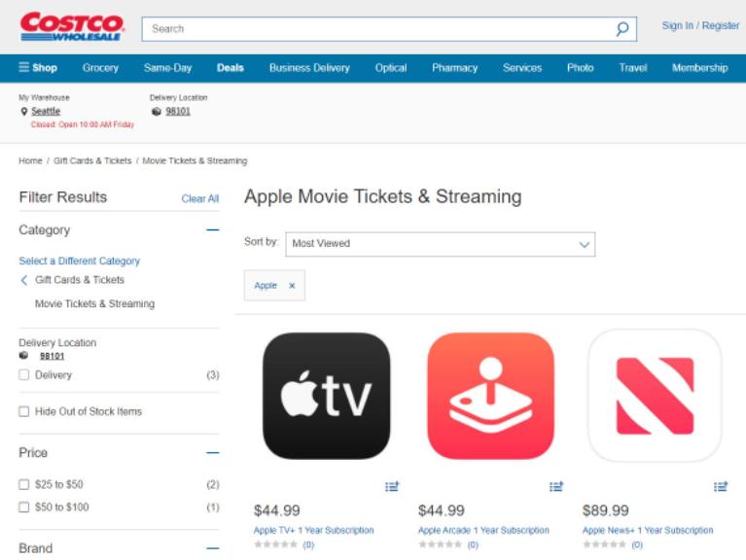Click the $89.99 price text
Screen dimensions: 746x560
(605, 510)
